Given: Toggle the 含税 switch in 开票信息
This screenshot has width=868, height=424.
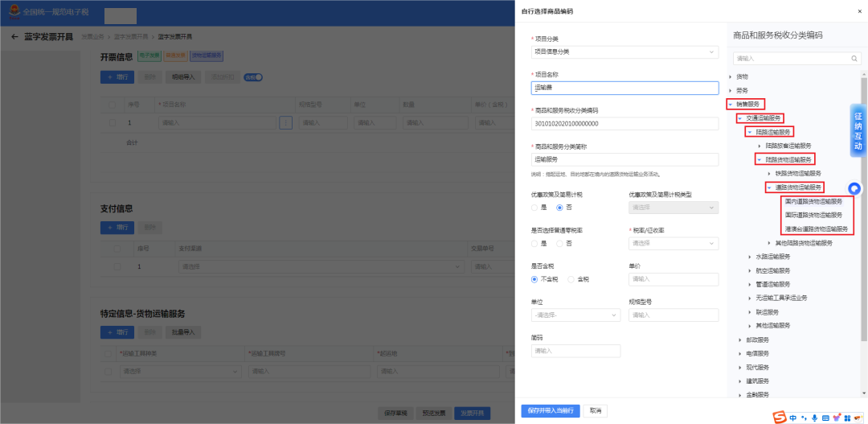Looking at the screenshot, I should [x=253, y=77].
